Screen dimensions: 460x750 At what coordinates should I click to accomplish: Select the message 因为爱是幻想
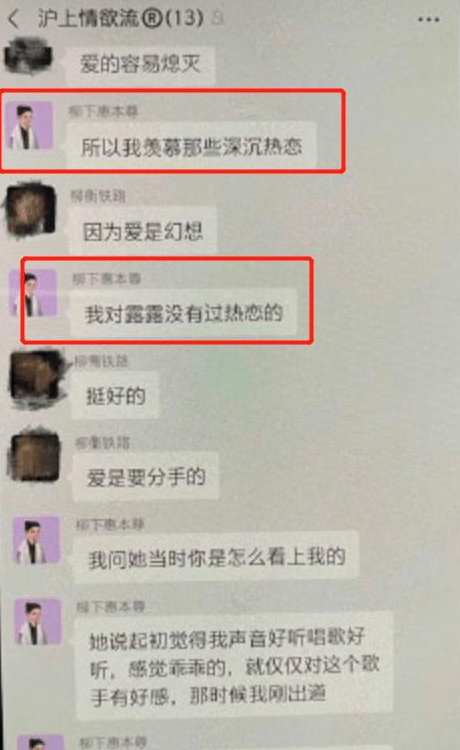[142, 231]
